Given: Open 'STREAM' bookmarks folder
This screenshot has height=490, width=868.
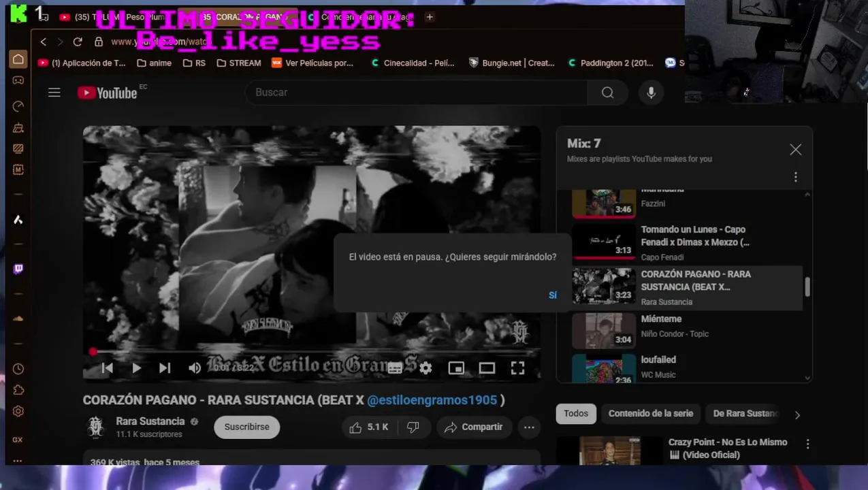Looking at the screenshot, I should (239, 63).
